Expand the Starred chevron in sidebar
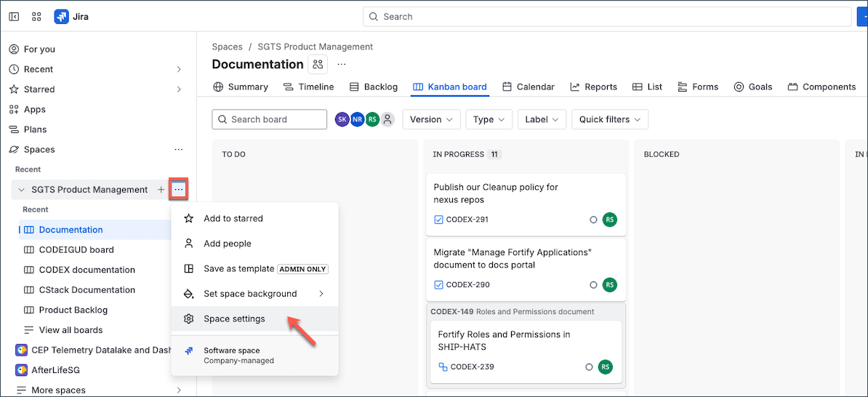This screenshot has width=868, height=397. pos(179,89)
